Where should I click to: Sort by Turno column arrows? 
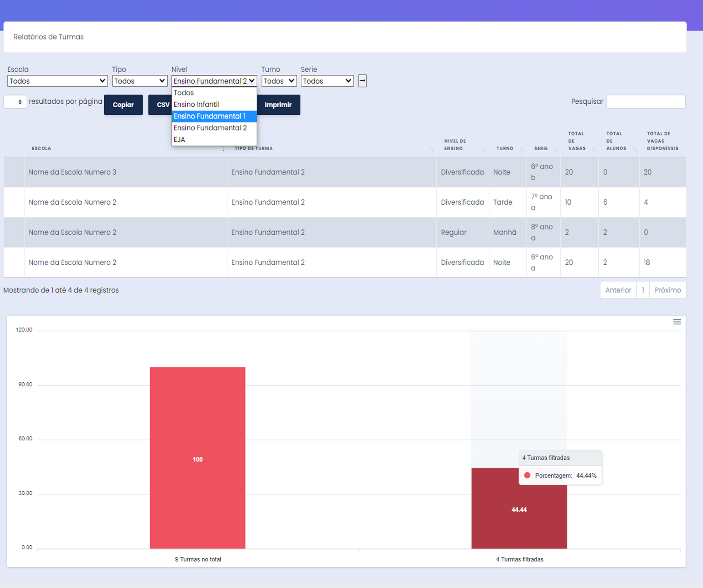(x=521, y=149)
